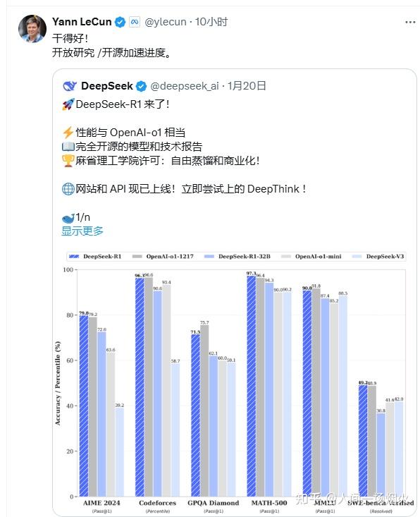
Task: Click the DeepSeek whale logo avatar
Action: [70, 86]
